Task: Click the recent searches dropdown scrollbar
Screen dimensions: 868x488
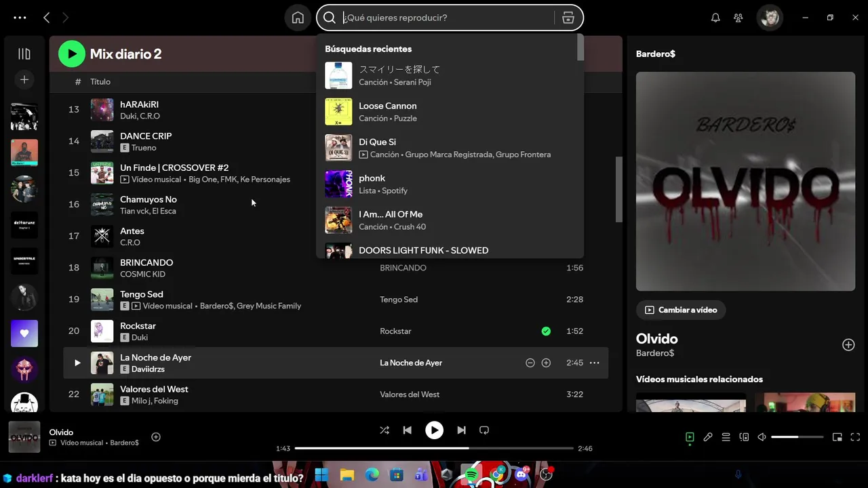Action: [x=580, y=47]
